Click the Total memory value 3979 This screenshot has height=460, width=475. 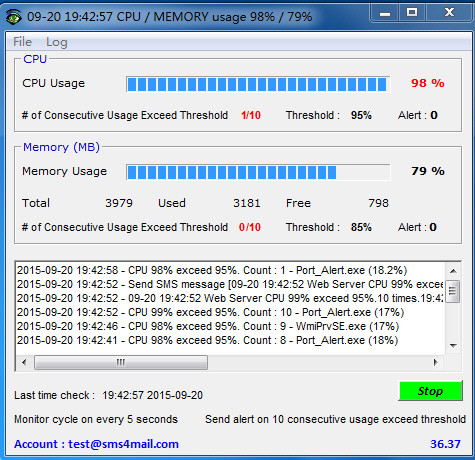pos(119,203)
